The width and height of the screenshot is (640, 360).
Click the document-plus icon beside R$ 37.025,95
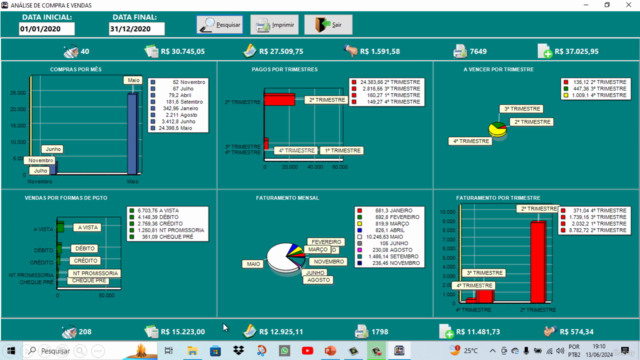pyautogui.click(x=545, y=51)
